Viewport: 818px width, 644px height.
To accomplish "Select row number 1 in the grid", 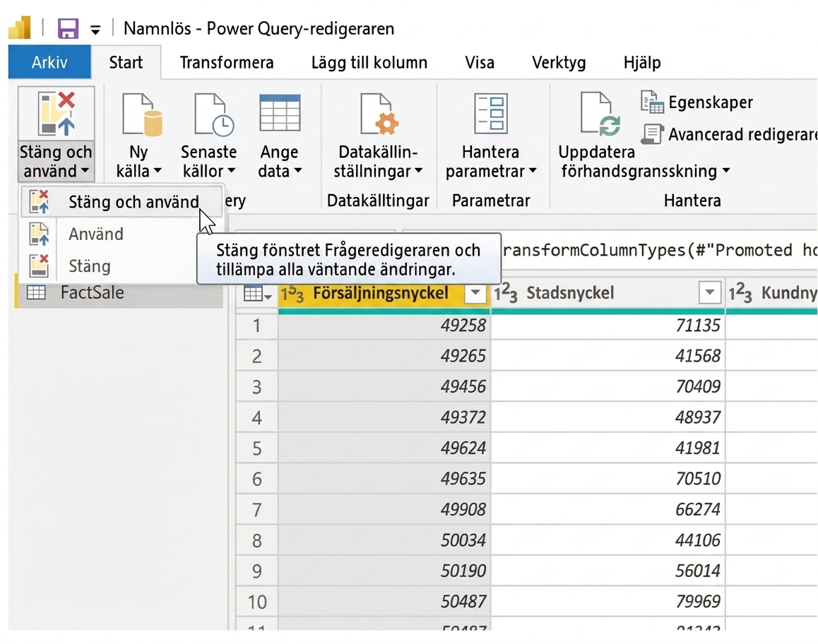I will point(256,326).
